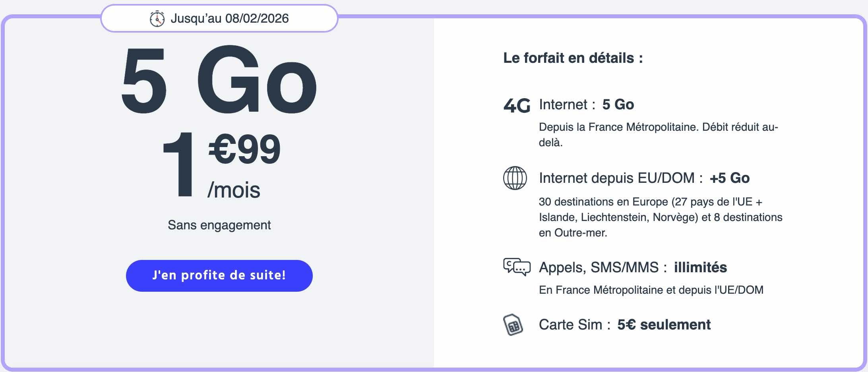
Task: Click the "/mois" billing period label
Action: [x=234, y=190]
